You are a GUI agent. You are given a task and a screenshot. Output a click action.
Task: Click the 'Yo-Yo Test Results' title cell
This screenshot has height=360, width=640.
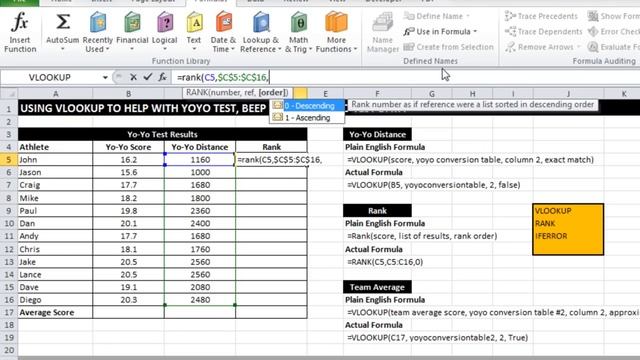pyautogui.click(x=162, y=134)
